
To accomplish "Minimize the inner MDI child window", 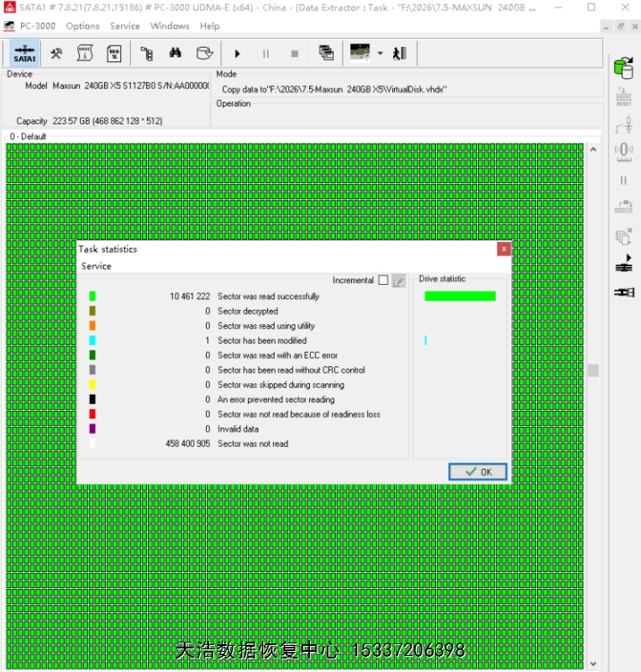I will coord(606,27).
